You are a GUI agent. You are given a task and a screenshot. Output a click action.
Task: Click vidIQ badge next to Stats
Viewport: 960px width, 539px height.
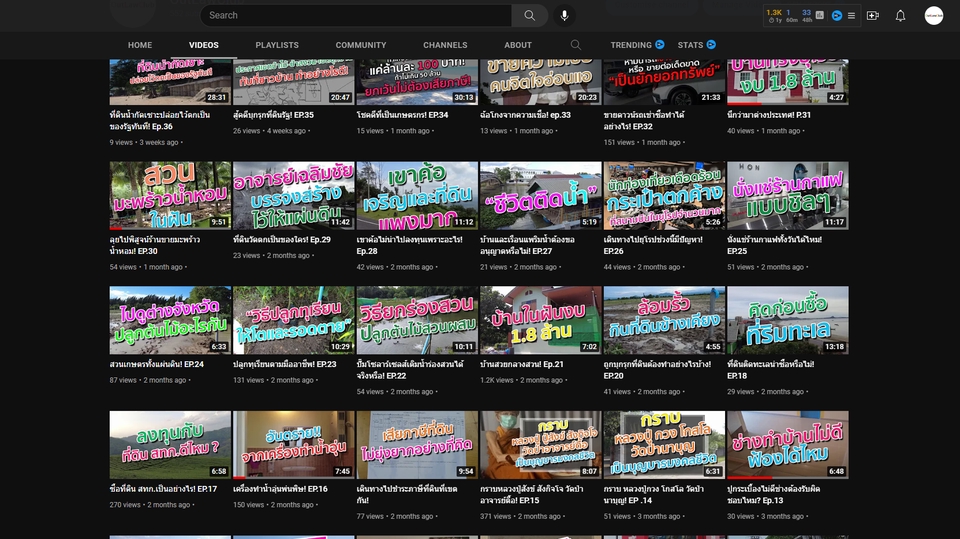click(711, 45)
